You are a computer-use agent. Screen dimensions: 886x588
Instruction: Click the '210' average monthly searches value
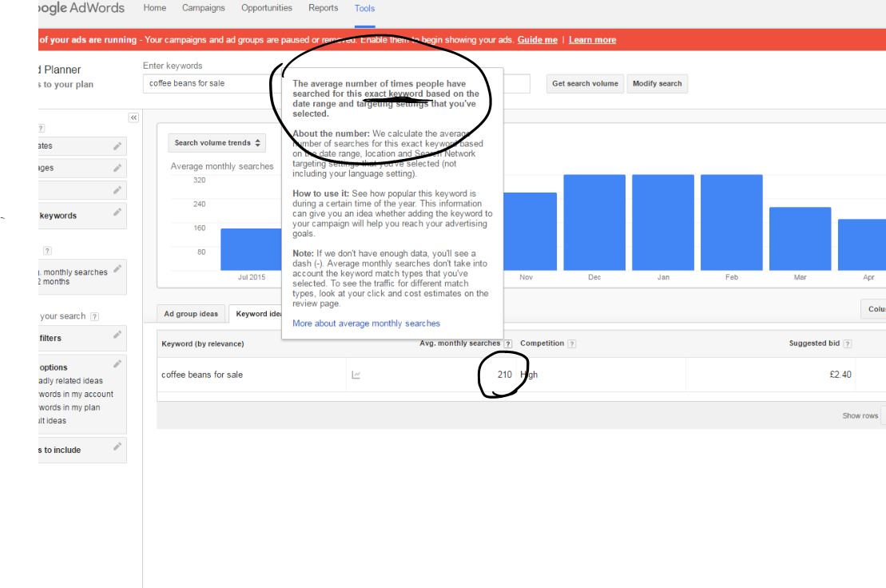[505, 375]
